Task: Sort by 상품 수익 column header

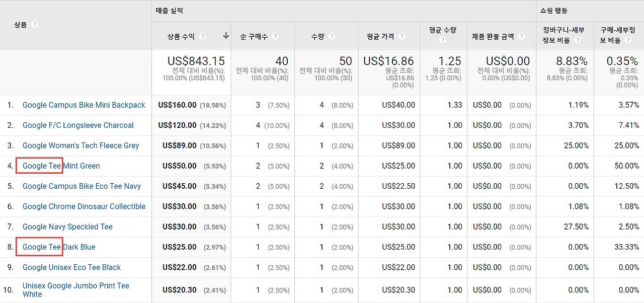Action: (181, 36)
